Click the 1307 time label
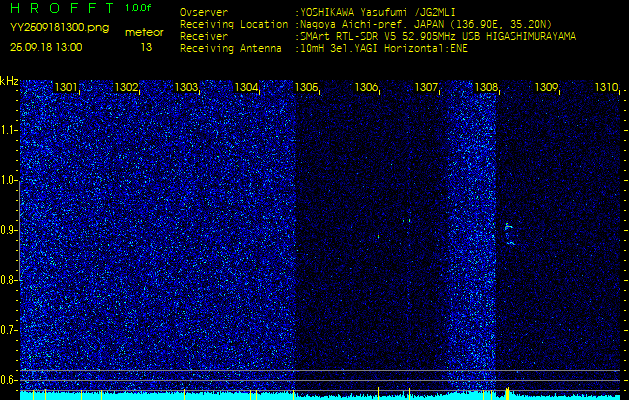The image size is (629, 400). (x=426, y=87)
